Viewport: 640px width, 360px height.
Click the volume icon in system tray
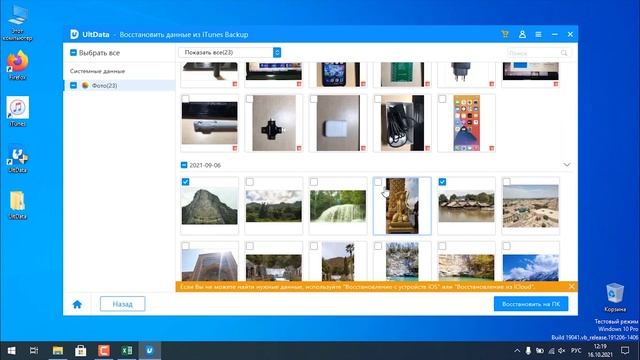tap(562, 351)
